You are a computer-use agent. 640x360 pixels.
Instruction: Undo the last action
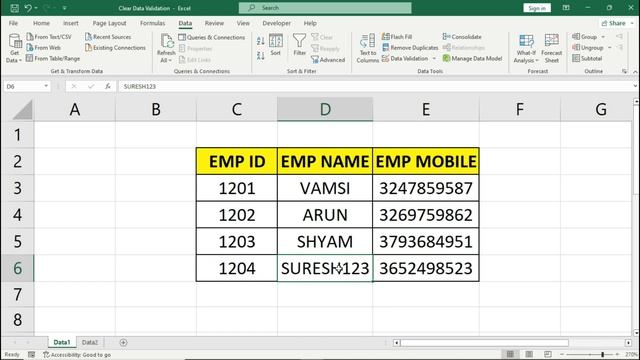point(28,8)
